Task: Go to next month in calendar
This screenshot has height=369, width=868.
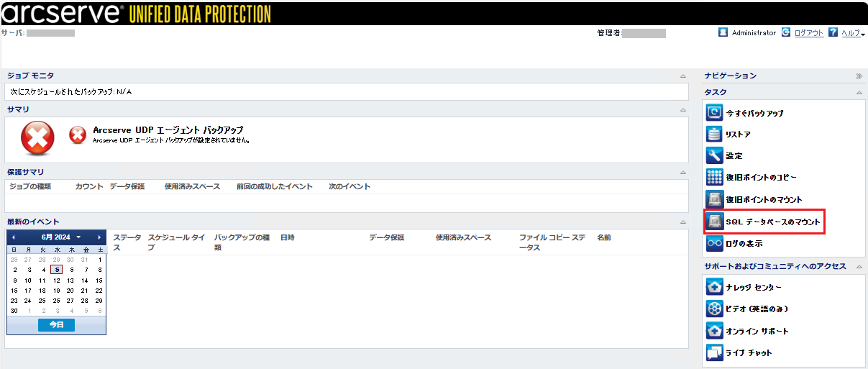Action: pyautogui.click(x=100, y=237)
